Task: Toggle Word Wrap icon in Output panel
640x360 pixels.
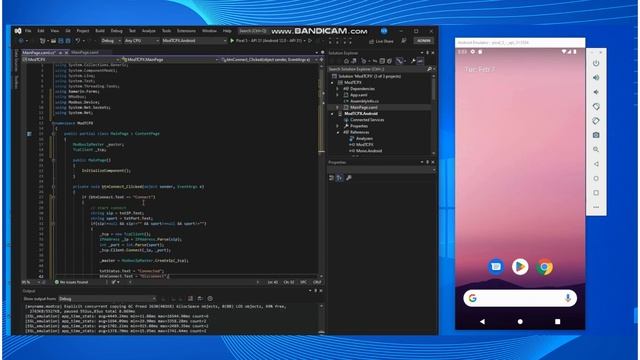Action: pyautogui.click(x=200, y=299)
